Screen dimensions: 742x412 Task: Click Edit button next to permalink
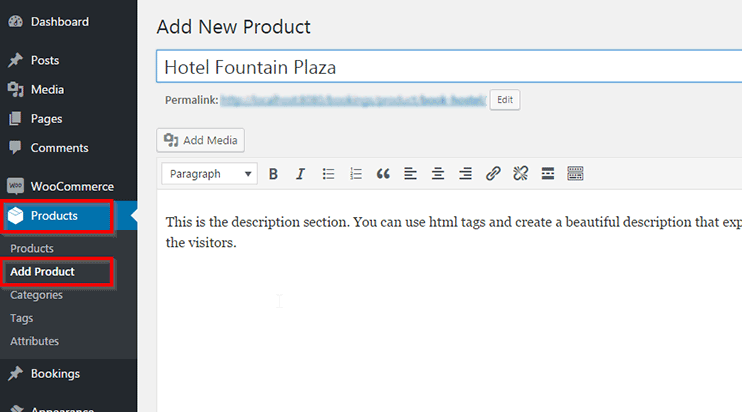pos(504,100)
